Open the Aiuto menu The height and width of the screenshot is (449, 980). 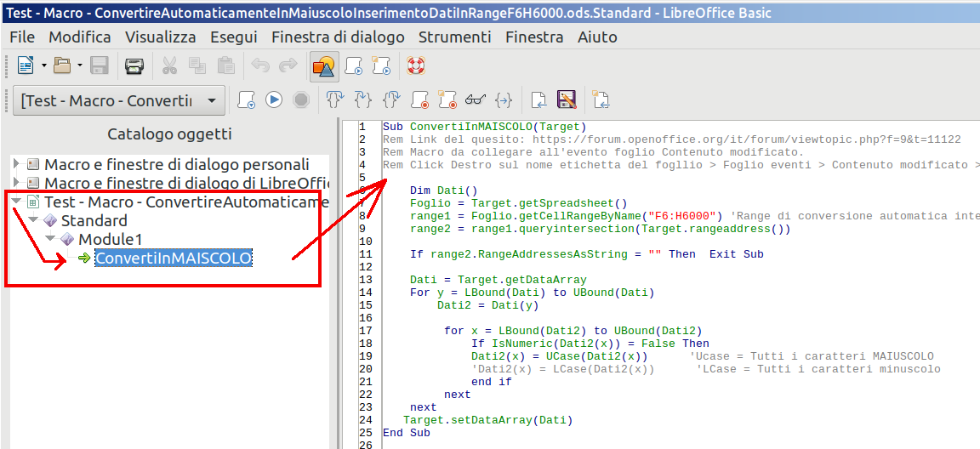[597, 37]
